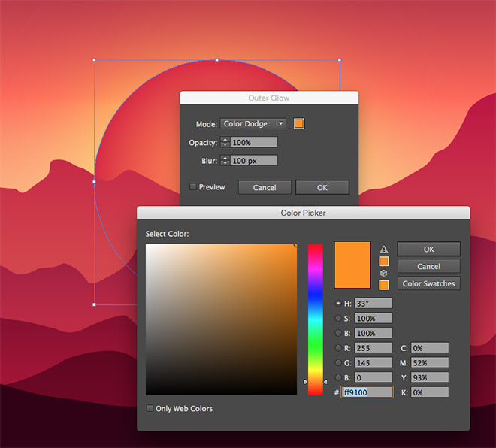
Task: Click Cancel in the Outer Glow dialog
Action: (x=265, y=187)
